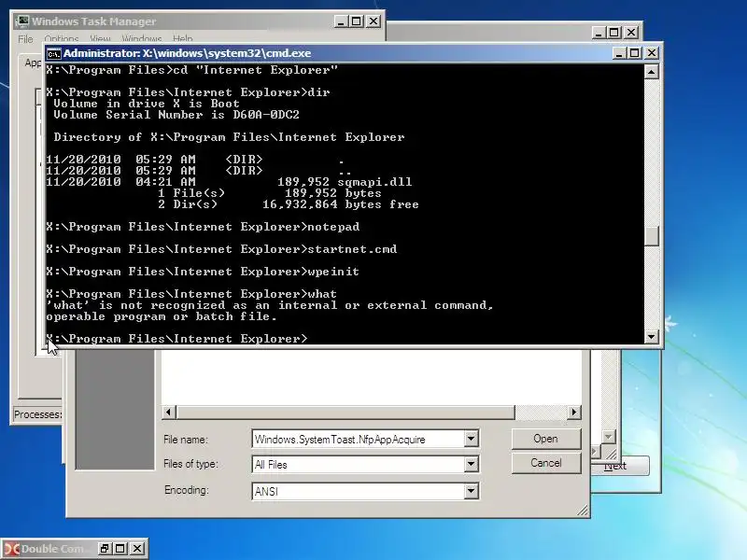747x560 pixels.
Task: Open the Windows menu in Task Manager
Action: click(x=142, y=38)
